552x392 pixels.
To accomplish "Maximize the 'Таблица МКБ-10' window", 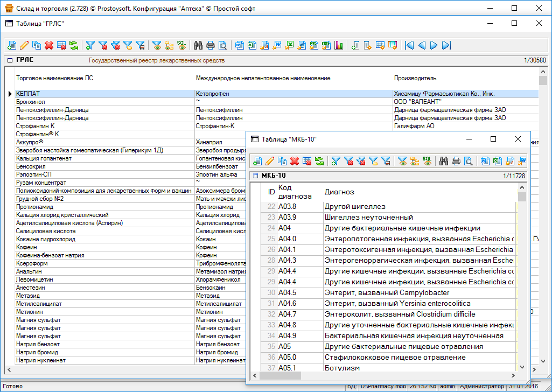I will (x=493, y=139).
